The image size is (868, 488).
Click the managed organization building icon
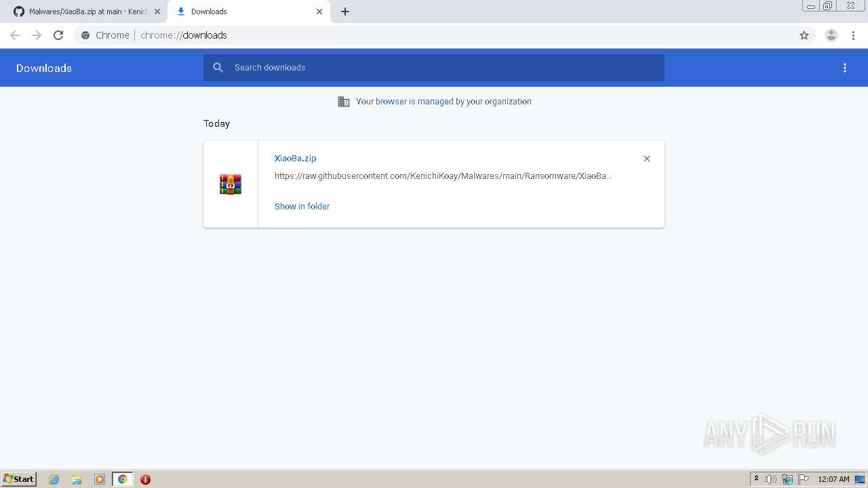pos(344,102)
